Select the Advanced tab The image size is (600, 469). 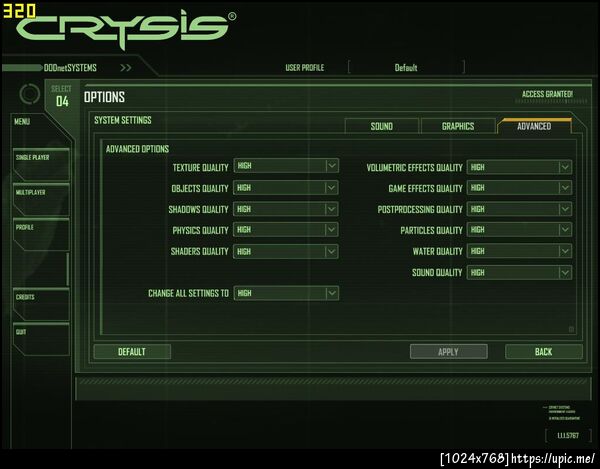[x=534, y=126]
